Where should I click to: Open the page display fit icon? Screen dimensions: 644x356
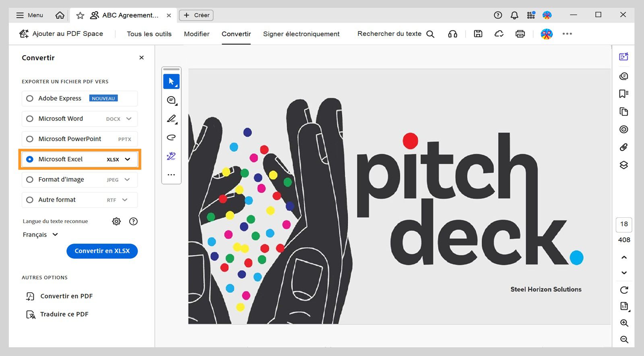pos(624,306)
